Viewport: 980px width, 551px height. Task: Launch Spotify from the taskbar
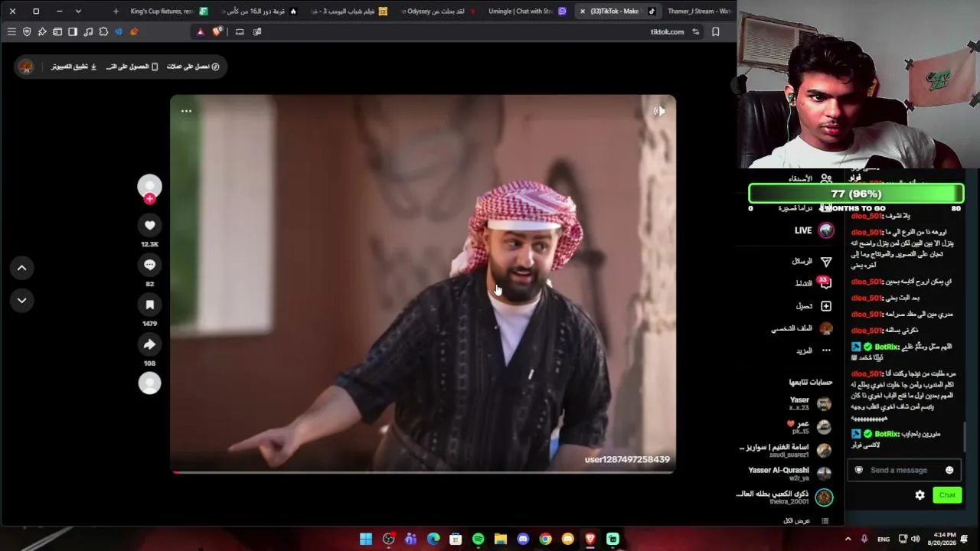pos(478,539)
